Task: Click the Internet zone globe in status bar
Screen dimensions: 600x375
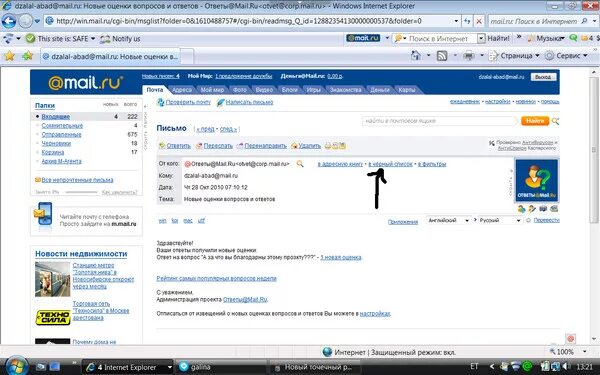Action: click(327, 352)
